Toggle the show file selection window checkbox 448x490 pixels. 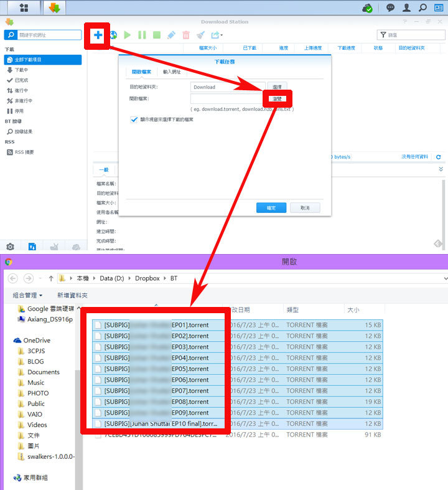[x=134, y=120]
